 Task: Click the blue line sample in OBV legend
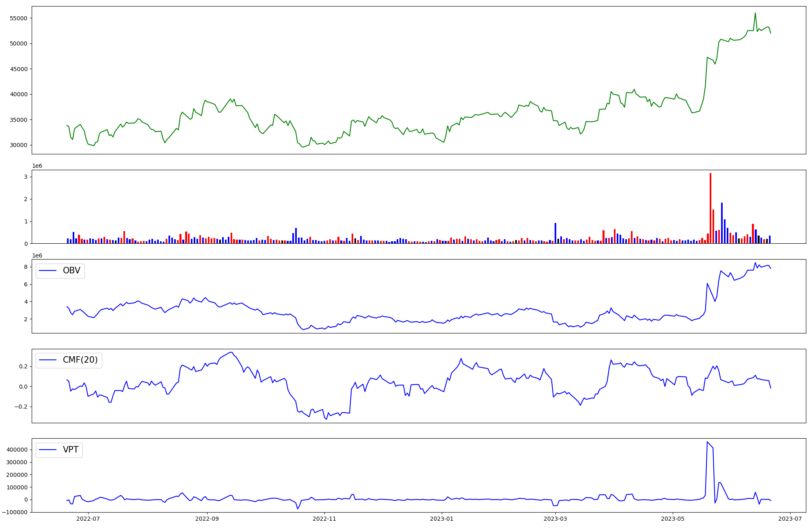point(48,271)
